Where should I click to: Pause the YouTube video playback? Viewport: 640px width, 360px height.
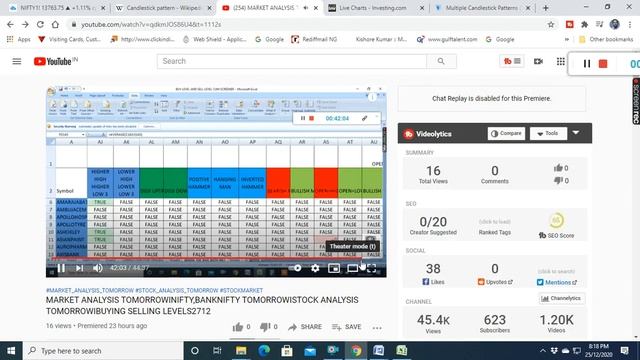point(61,268)
